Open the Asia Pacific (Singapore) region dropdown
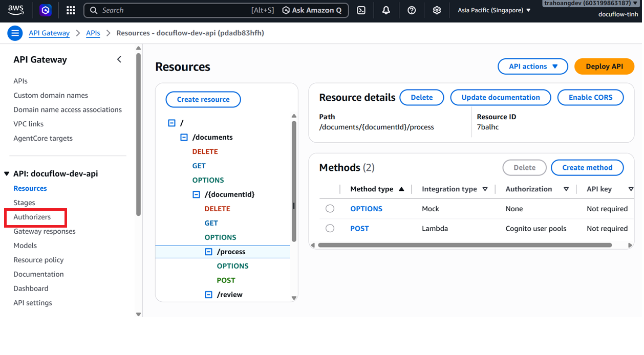Screen dimensions: 644x355 (494, 10)
